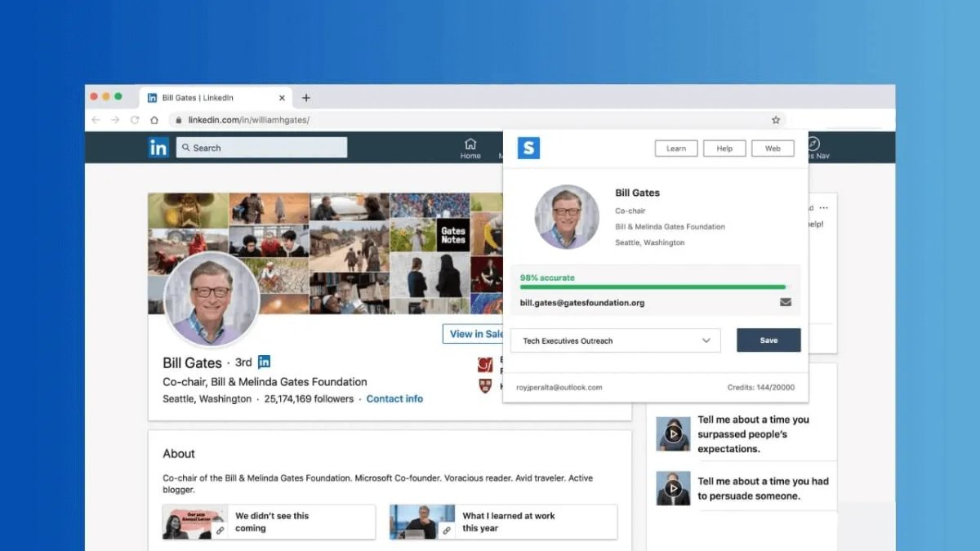Click the About section heading
The width and height of the screenshot is (980, 551).
coord(179,454)
